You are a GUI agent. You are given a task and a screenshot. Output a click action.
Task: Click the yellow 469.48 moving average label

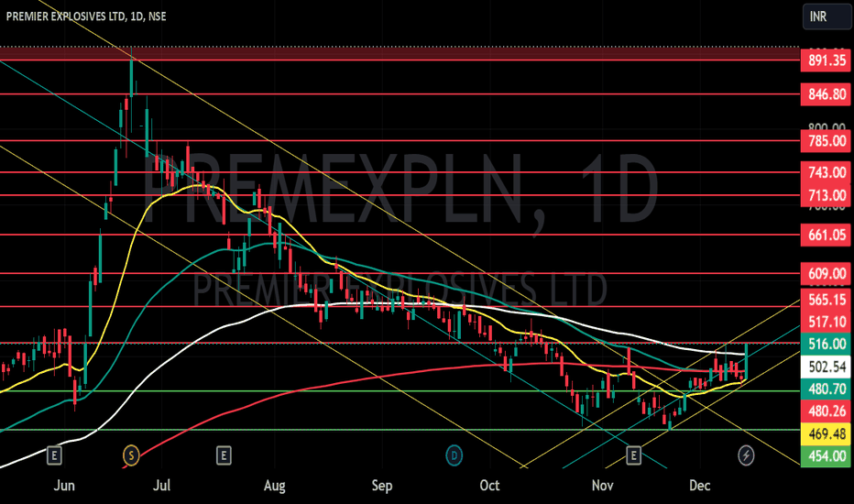825,433
